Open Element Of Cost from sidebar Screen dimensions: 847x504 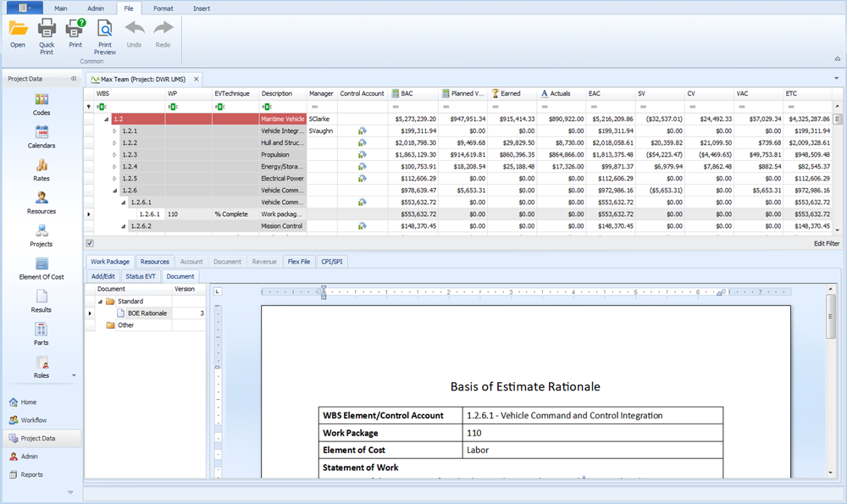pyautogui.click(x=42, y=264)
